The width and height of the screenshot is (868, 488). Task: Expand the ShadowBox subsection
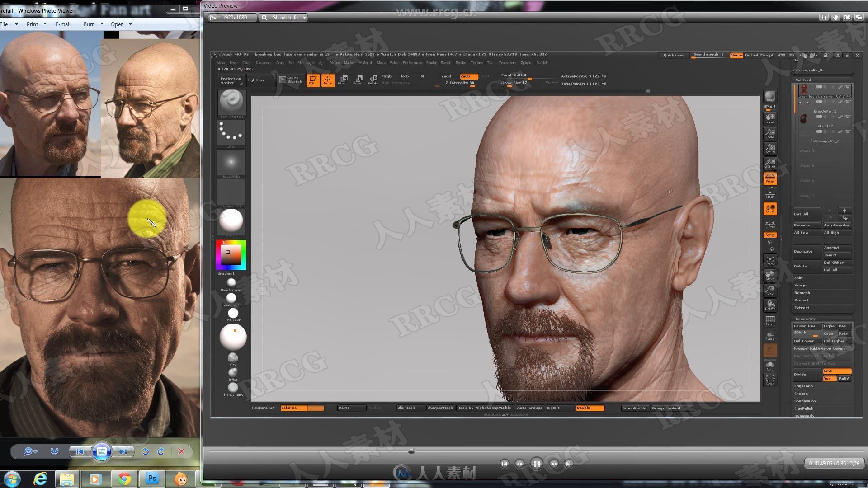805,401
